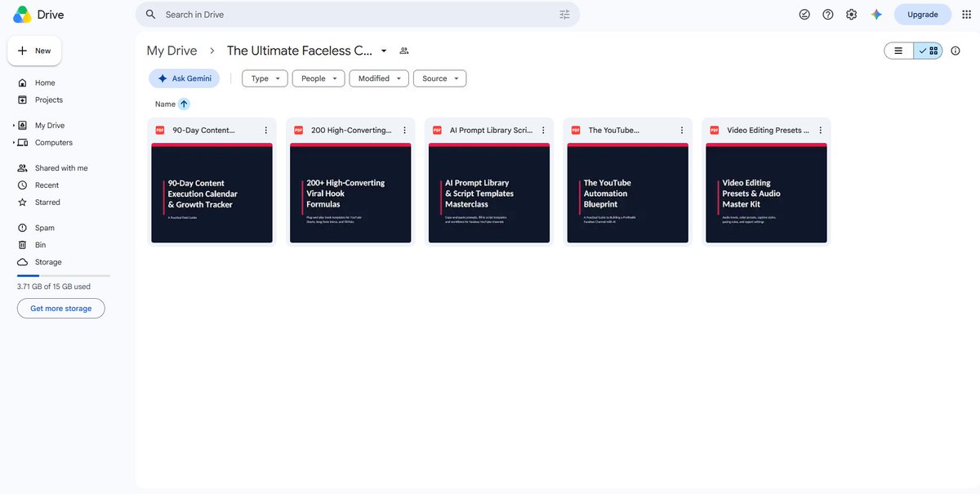The image size is (980, 494).
Task: Click the Search in Drive field
Action: 358,14
